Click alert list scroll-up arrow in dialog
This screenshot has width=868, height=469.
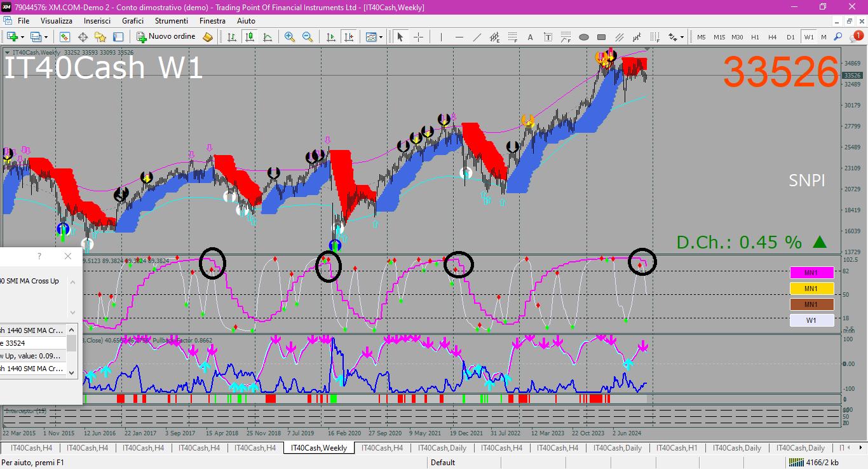[72, 329]
